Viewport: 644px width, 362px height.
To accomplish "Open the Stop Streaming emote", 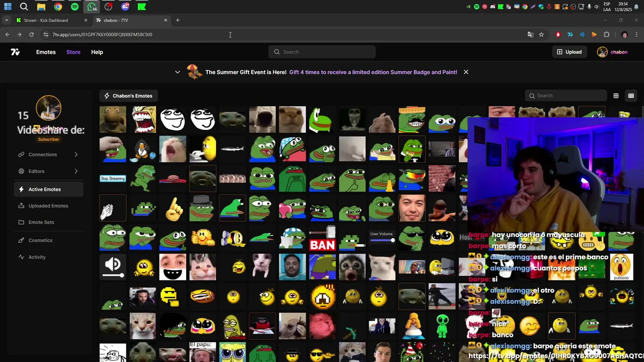I will tap(113, 178).
